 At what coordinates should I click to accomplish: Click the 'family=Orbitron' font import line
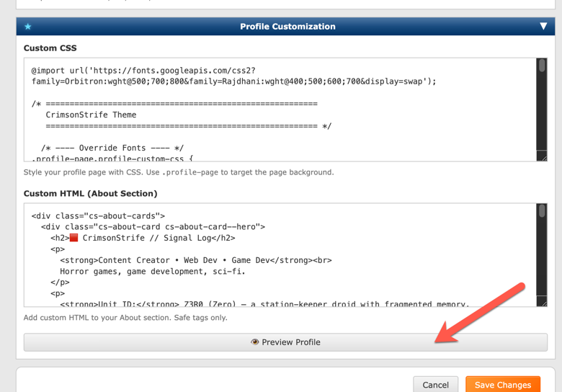point(233,81)
